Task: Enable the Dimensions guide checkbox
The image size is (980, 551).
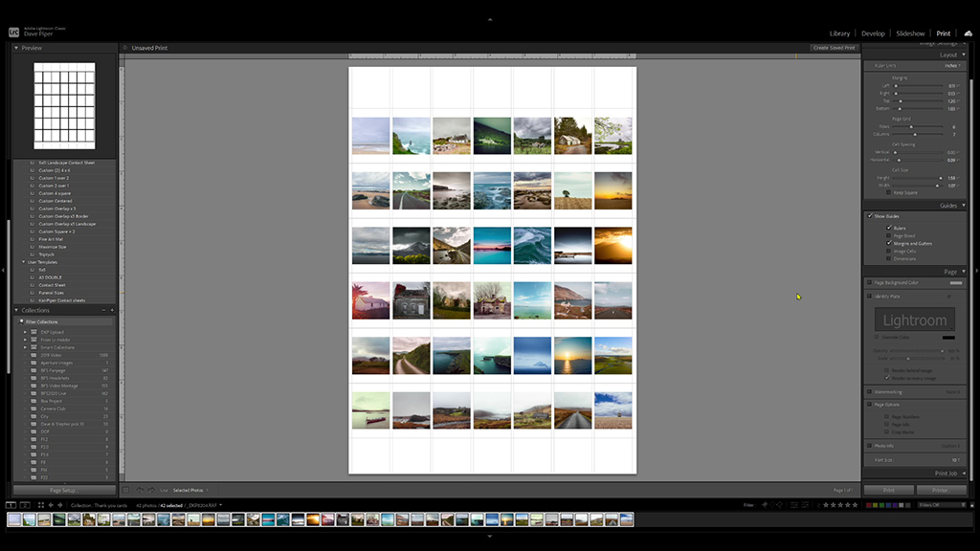Action: pos(889,258)
